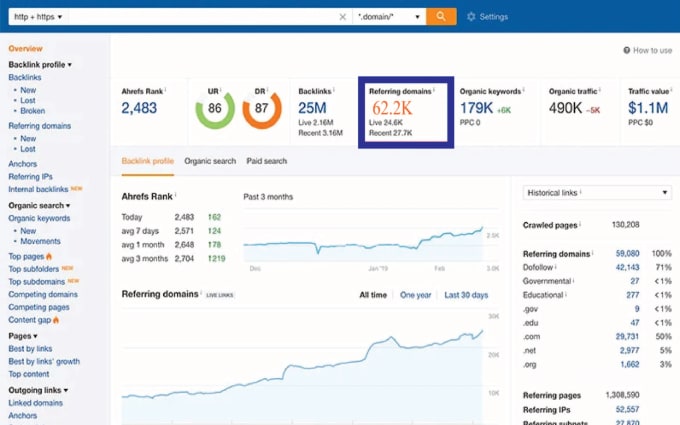Open Top subfolders sidebar link
680x425 pixels.
[33, 269]
